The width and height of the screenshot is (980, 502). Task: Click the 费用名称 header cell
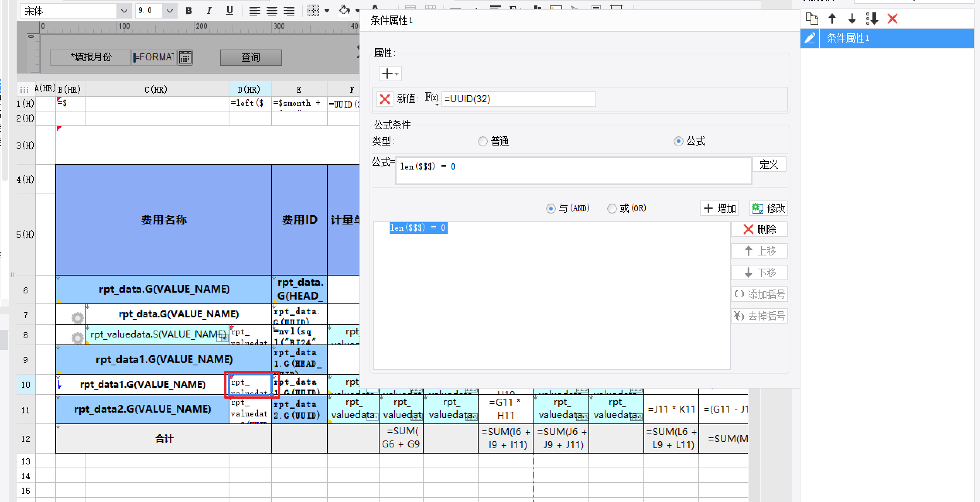(164, 220)
